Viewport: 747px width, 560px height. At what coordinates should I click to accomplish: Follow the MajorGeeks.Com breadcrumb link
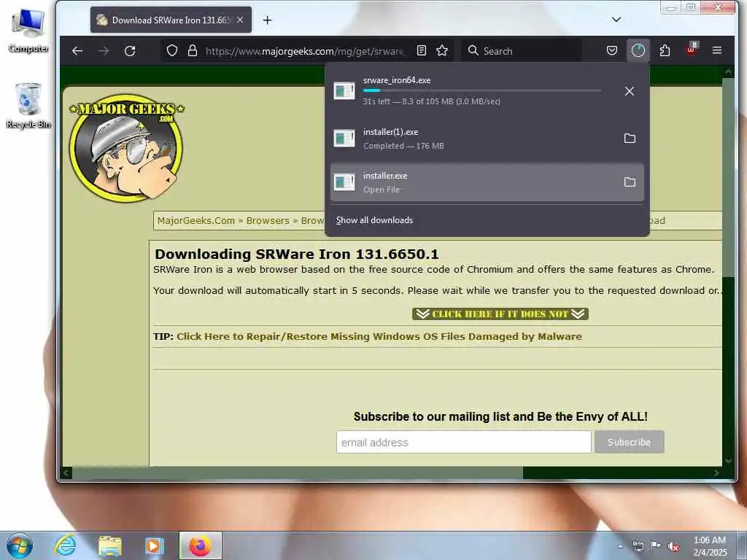point(196,220)
